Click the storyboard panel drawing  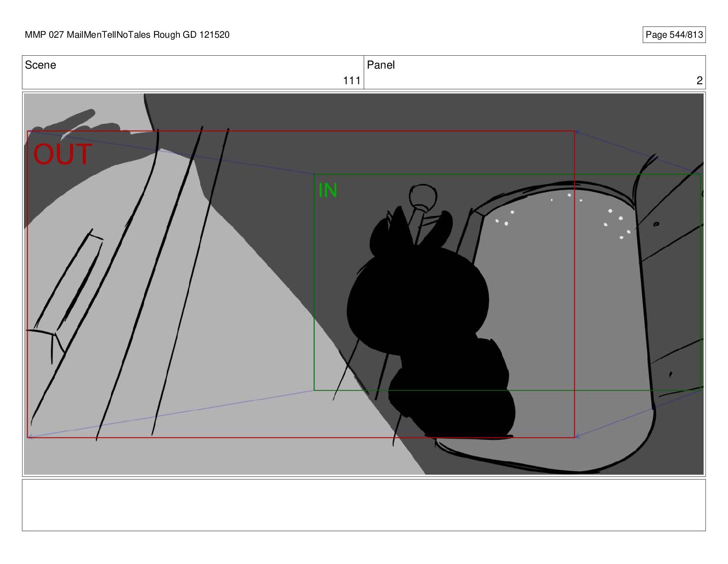[x=364, y=284]
